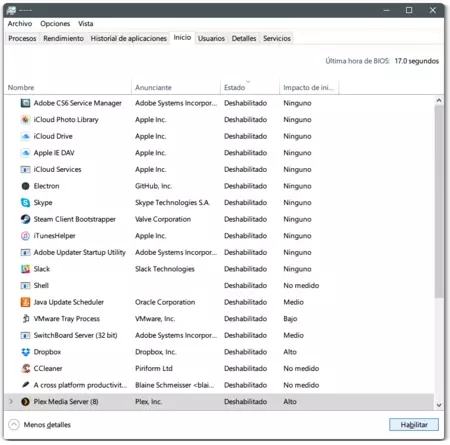Click the scrollbar down arrow
Screen dimensions: 450x445
439,405
